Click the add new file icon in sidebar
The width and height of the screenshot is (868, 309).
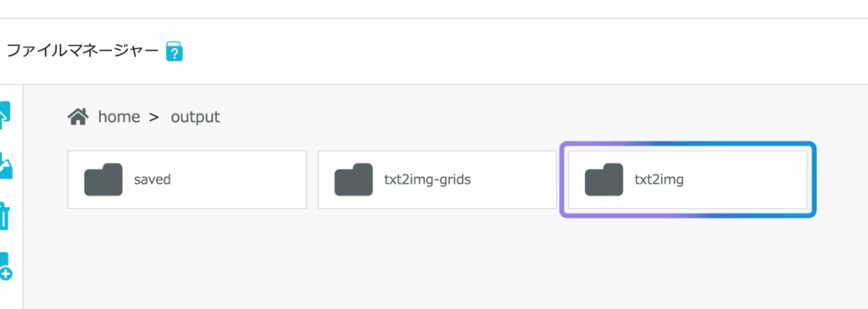(x=6, y=267)
